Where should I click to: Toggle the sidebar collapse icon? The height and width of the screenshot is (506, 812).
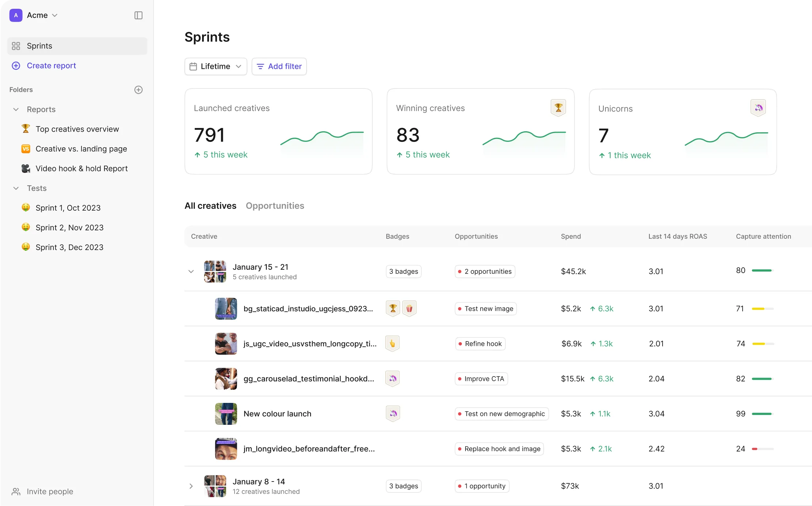point(138,15)
